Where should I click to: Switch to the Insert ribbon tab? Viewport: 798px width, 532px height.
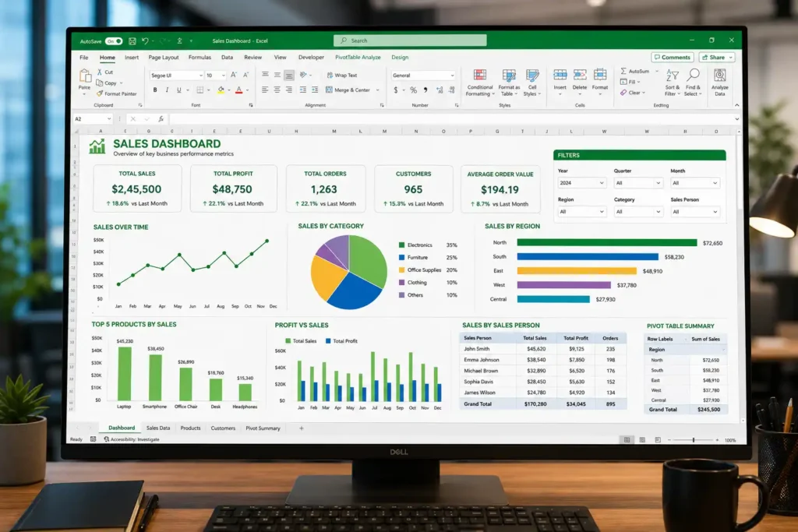[132, 58]
